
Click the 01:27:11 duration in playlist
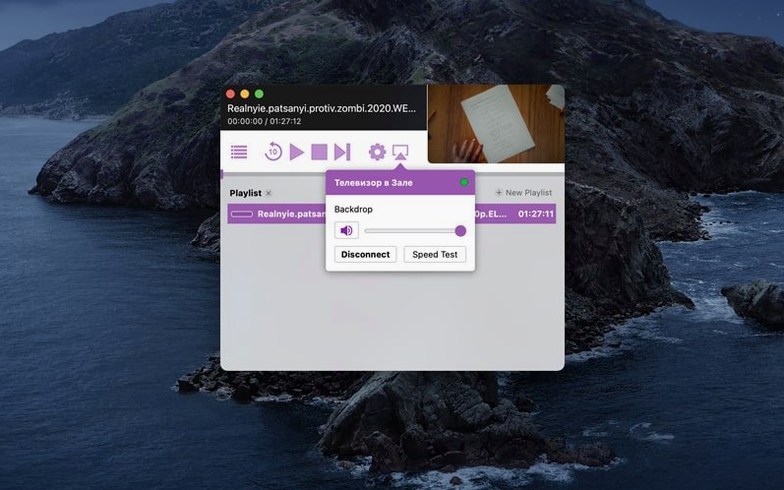point(536,214)
